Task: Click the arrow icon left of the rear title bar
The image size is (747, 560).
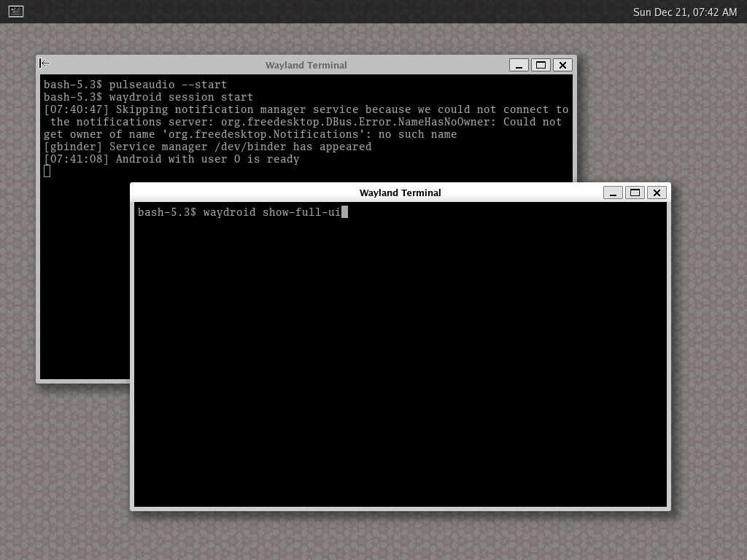Action: coord(44,63)
